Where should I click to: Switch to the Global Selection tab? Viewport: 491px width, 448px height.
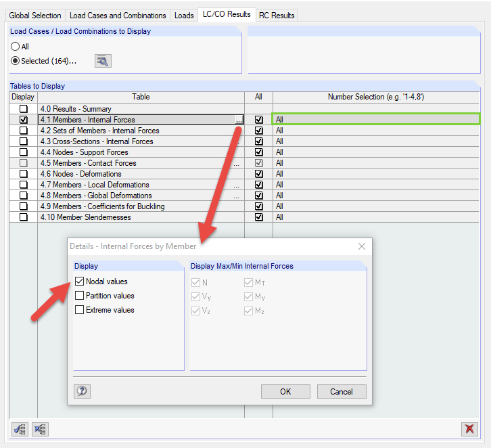click(x=35, y=16)
